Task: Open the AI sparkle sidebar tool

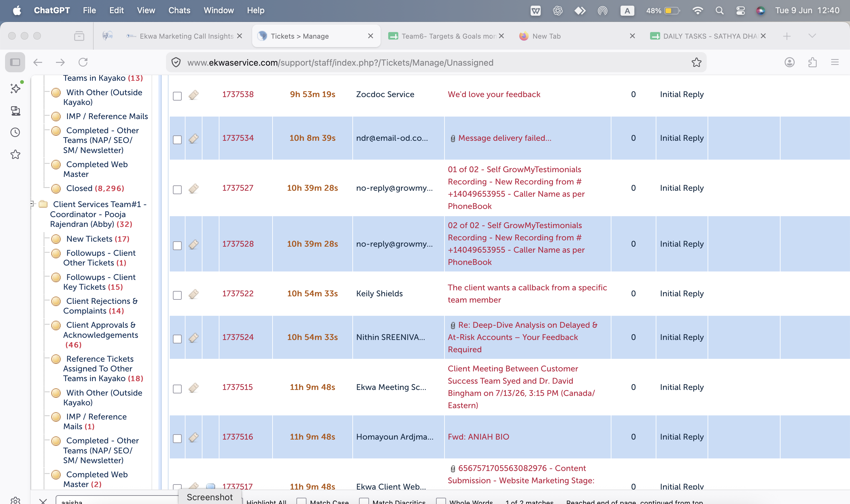Action: point(16,88)
